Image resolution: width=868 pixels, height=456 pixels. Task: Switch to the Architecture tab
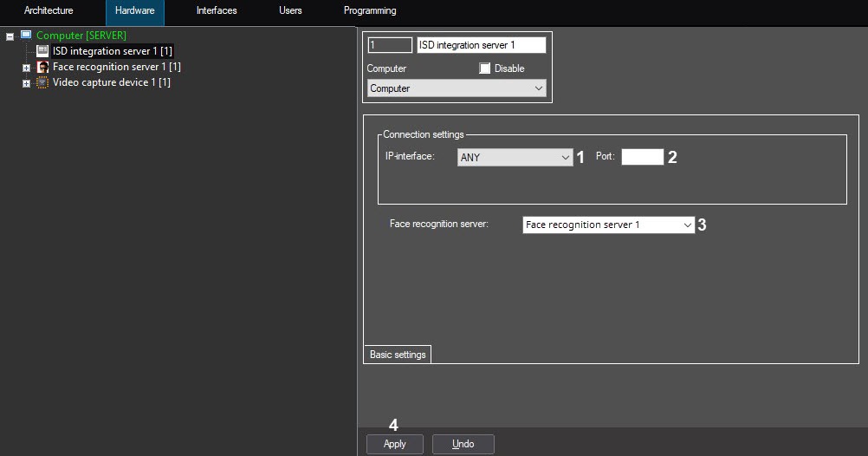49,11
